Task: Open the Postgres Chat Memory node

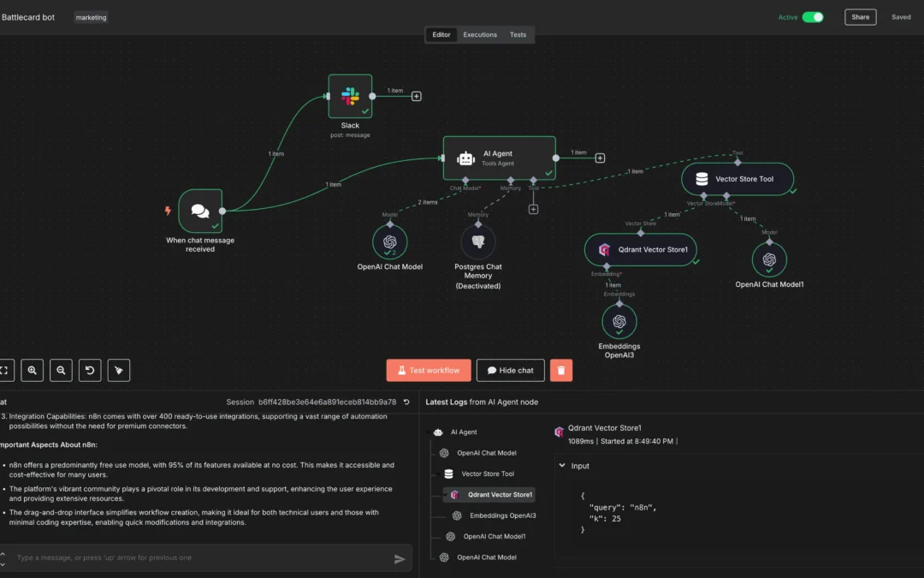Action: tap(477, 241)
